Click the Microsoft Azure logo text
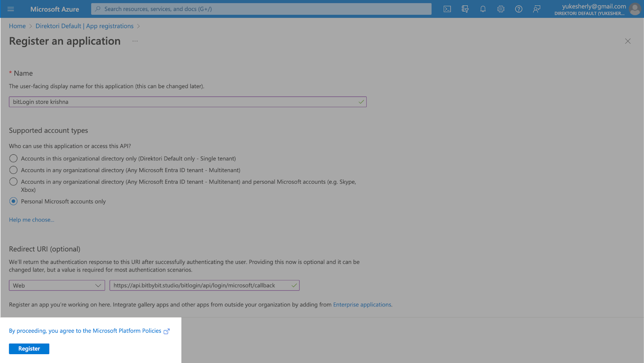The height and width of the screenshot is (363, 644). click(x=55, y=9)
